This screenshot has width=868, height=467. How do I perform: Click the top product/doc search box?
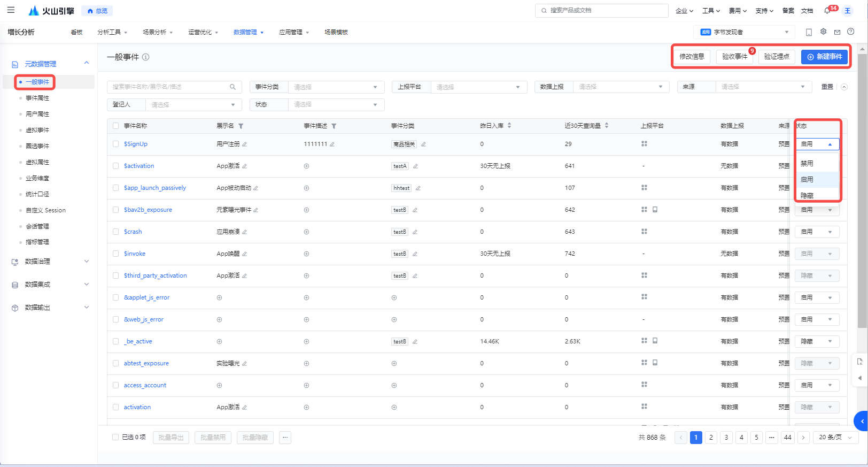[601, 11]
